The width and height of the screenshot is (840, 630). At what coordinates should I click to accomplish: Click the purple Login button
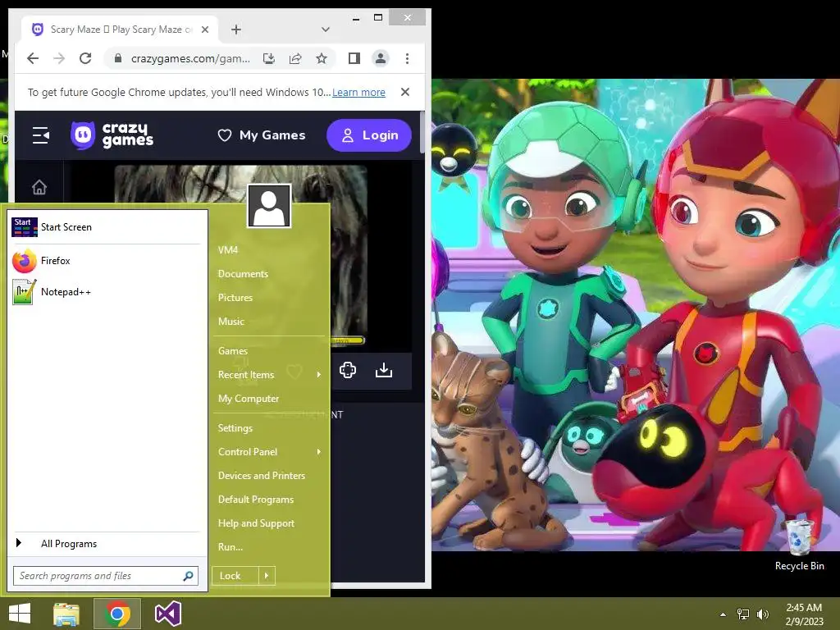click(x=369, y=135)
